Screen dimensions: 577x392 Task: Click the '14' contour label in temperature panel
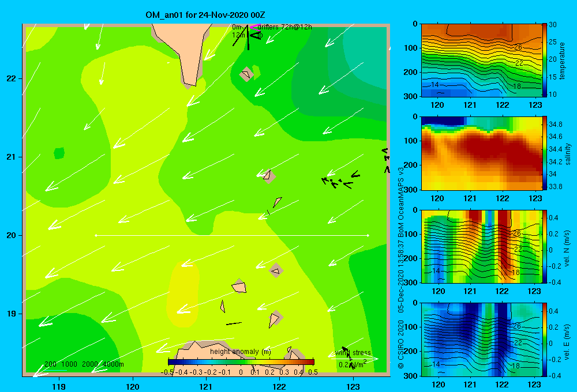tap(435, 85)
